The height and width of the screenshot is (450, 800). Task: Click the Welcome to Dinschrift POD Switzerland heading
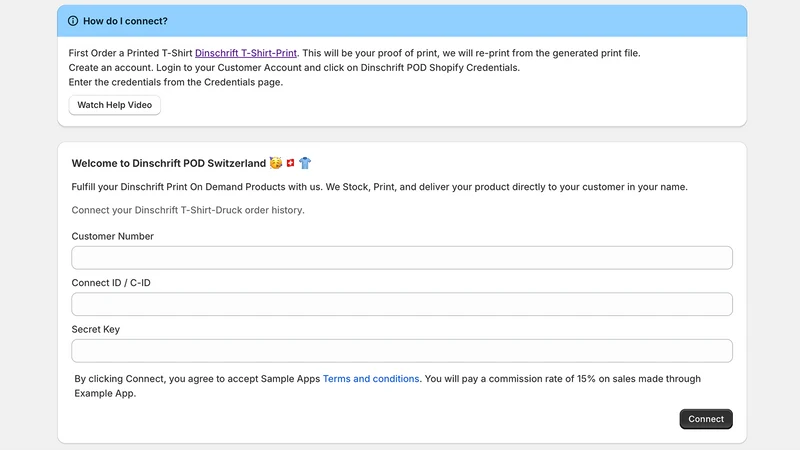point(168,163)
